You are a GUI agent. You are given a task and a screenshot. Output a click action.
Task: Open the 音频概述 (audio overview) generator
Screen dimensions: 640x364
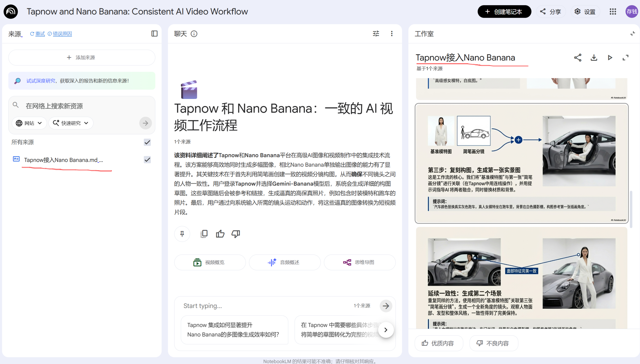click(x=285, y=262)
